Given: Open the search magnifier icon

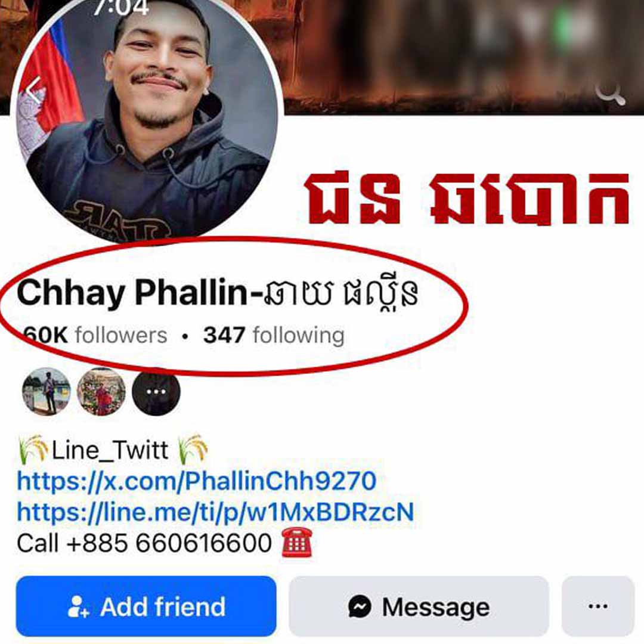Looking at the screenshot, I should 611,93.
